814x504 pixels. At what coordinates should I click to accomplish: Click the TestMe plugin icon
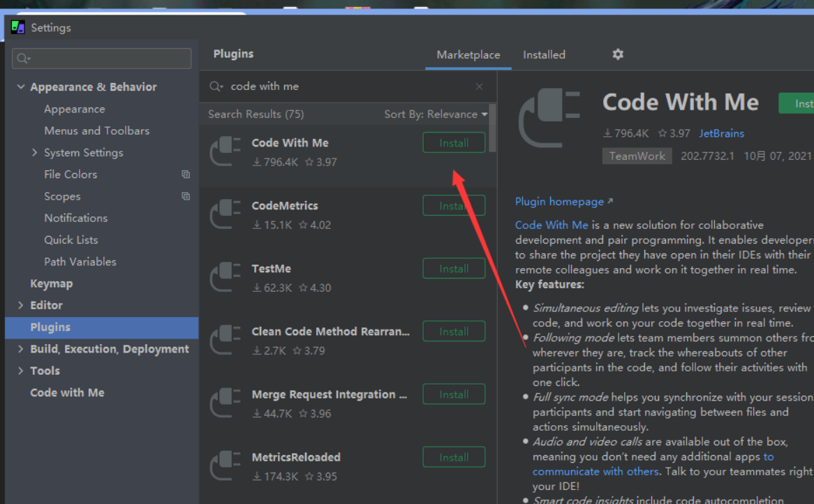pos(225,276)
